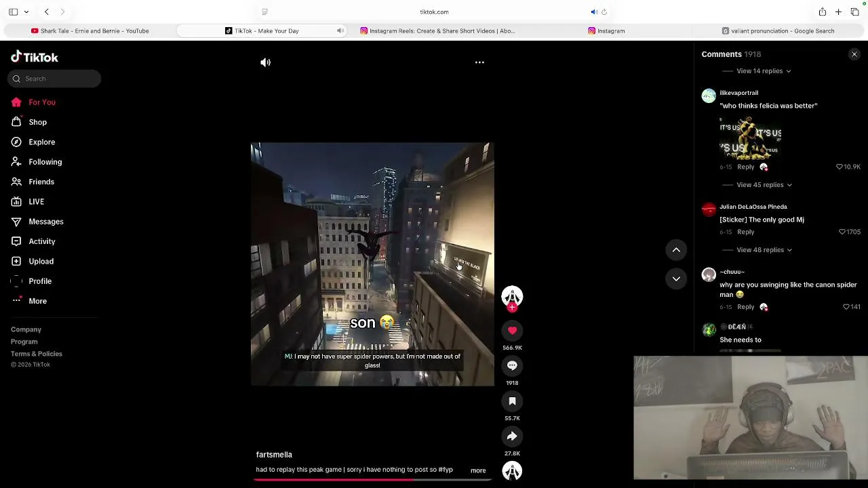Open the Following feed
The width and height of the screenshot is (868, 488).
coord(37,162)
